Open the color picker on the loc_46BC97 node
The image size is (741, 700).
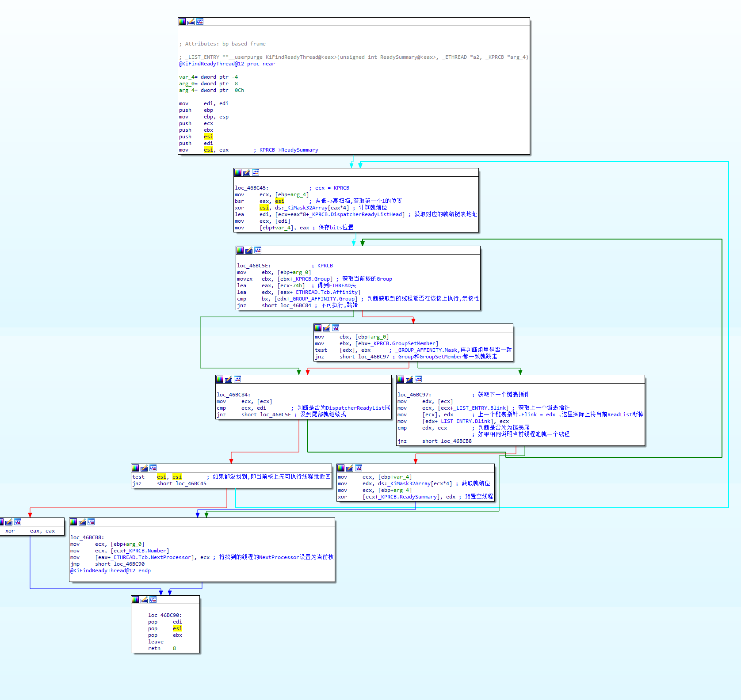coord(401,379)
